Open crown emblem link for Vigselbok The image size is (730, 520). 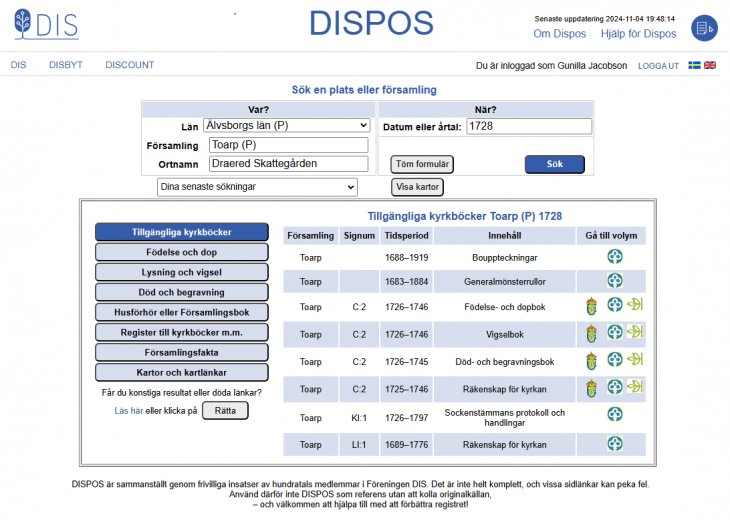coord(591,334)
